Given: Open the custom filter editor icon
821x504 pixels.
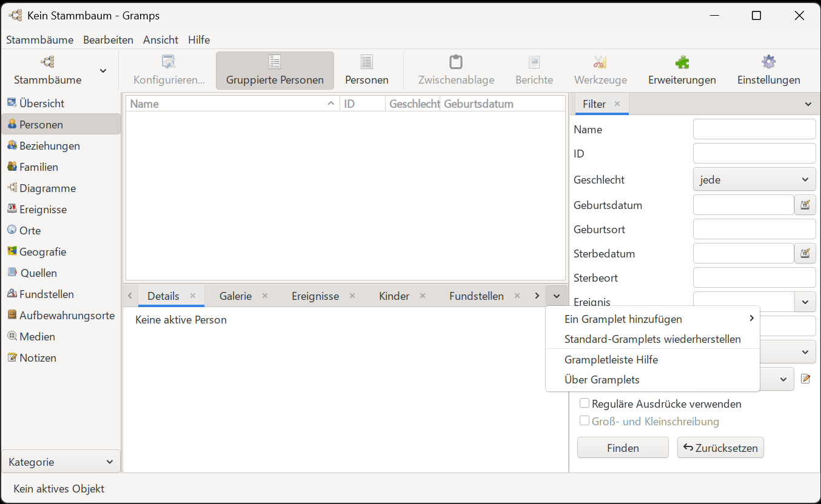Looking at the screenshot, I should (805, 379).
